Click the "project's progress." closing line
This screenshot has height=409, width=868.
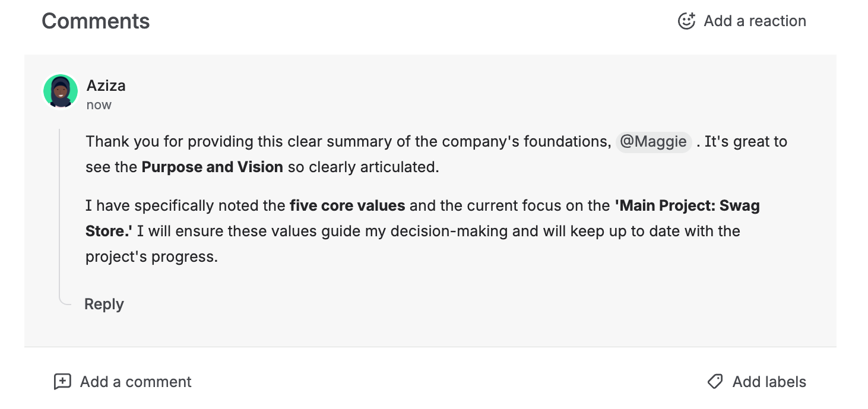tap(151, 257)
